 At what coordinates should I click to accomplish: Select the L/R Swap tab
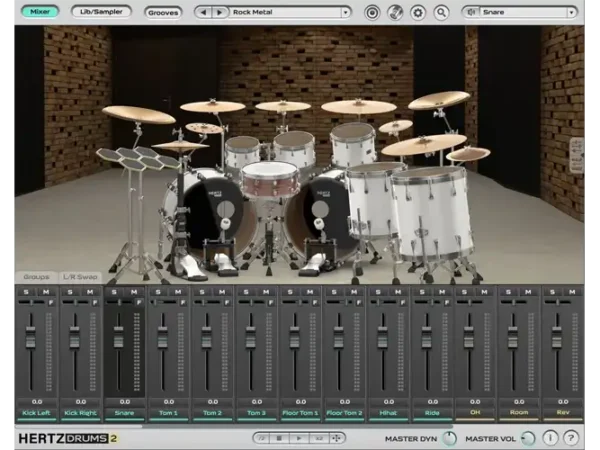pos(80,277)
